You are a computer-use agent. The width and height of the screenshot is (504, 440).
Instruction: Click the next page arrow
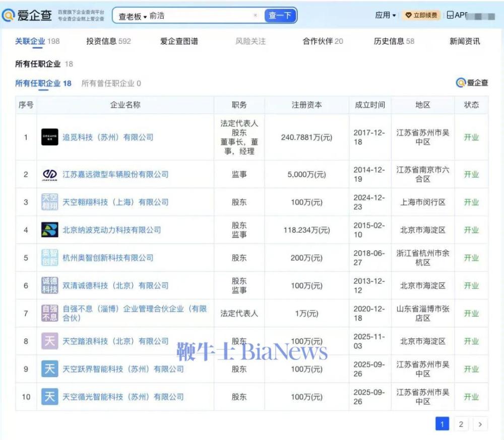point(480,424)
